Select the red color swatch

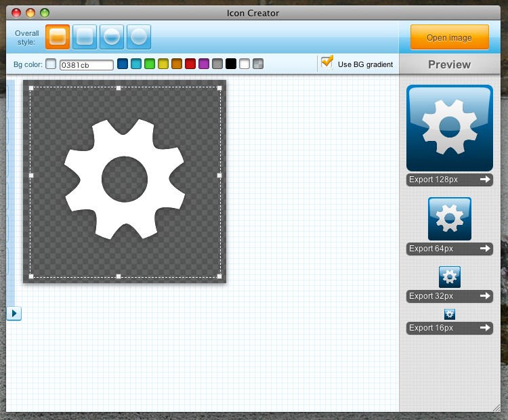(190, 64)
